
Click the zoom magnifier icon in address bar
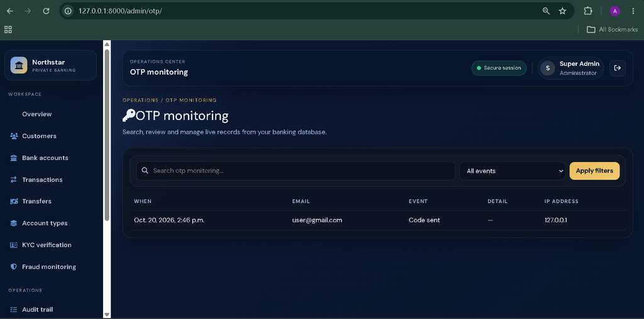point(546,11)
